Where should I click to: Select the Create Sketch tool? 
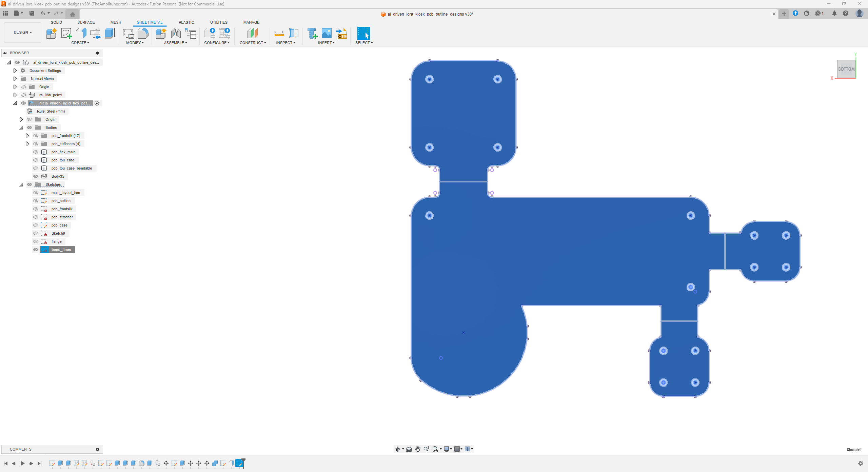pyautogui.click(x=66, y=33)
